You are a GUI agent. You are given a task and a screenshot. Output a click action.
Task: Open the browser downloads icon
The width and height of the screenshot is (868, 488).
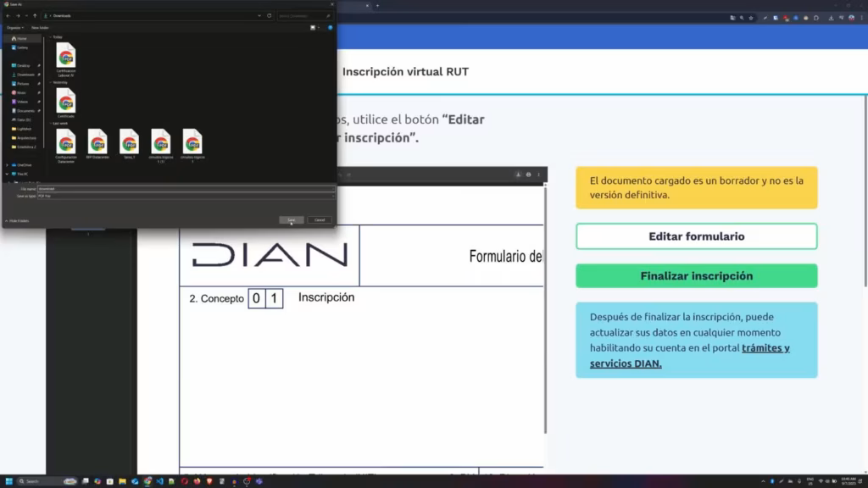pos(831,18)
